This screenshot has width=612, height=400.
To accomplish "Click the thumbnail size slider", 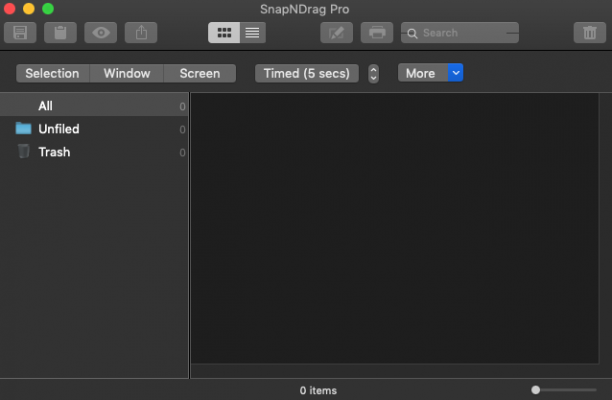I will click(564, 389).
